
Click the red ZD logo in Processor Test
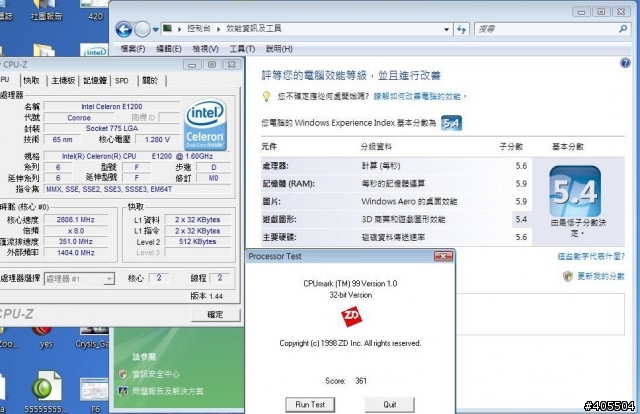tap(351, 316)
